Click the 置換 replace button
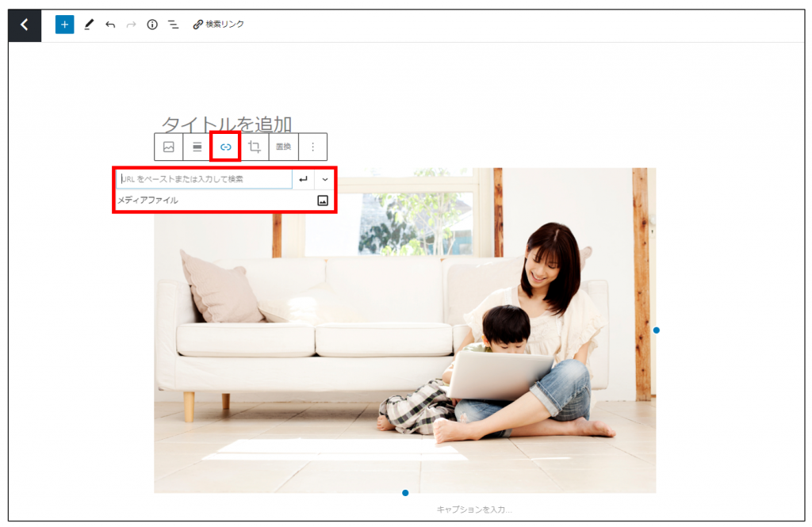Viewport: 812px width, 527px height. (284, 147)
